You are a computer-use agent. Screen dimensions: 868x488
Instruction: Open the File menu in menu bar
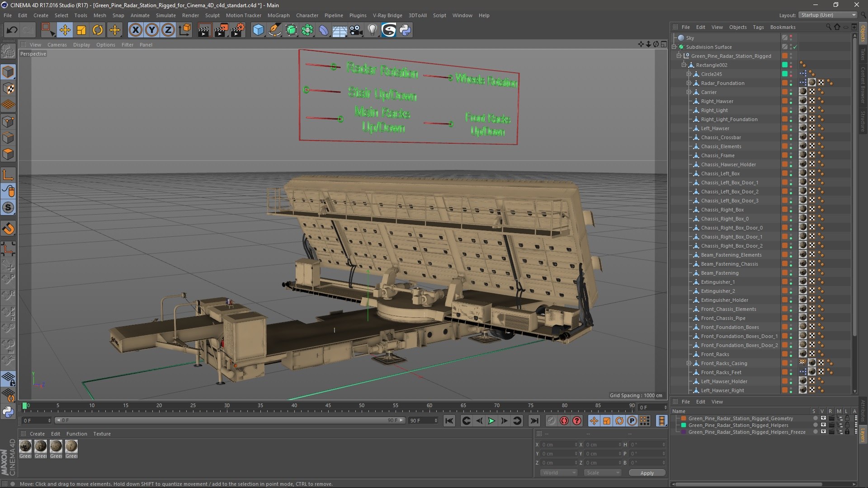click(x=8, y=15)
